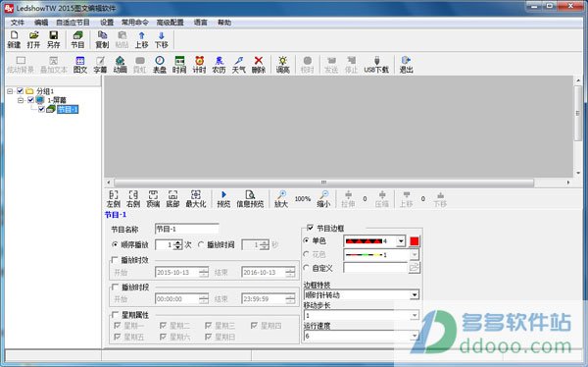
Task: Add a 图文 (image-text) region
Action: click(x=80, y=65)
